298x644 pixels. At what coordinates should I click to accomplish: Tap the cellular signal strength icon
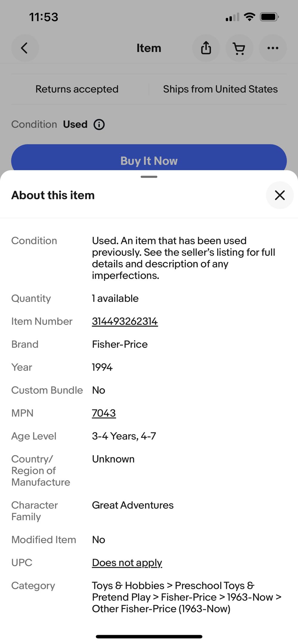pos(232,17)
